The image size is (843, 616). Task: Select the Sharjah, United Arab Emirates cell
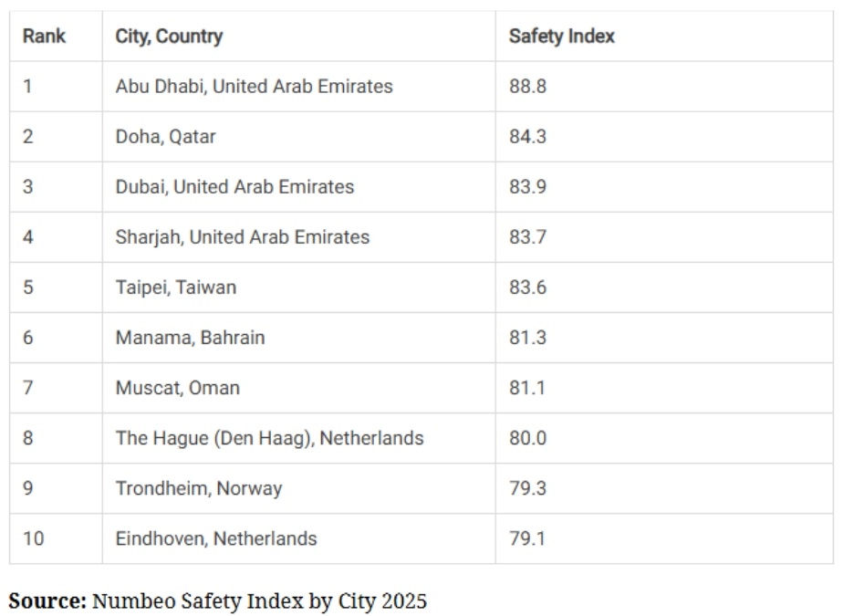coord(299,237)
